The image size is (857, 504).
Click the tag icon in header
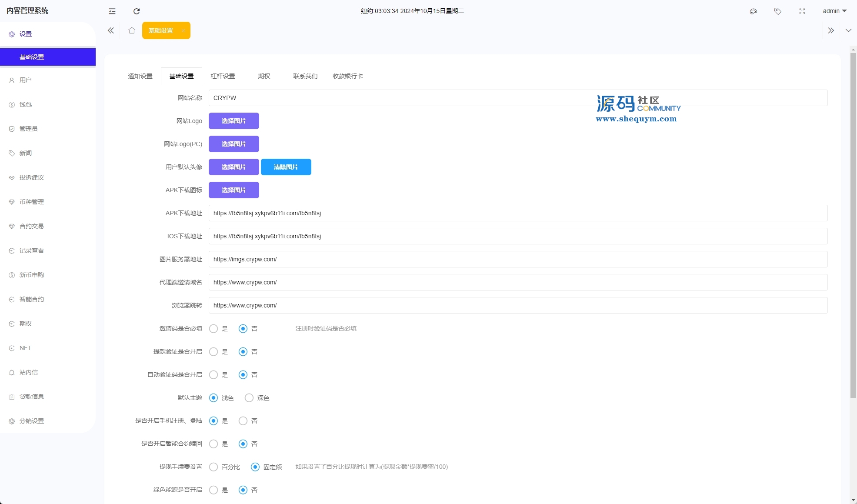[x=778, y=11]
